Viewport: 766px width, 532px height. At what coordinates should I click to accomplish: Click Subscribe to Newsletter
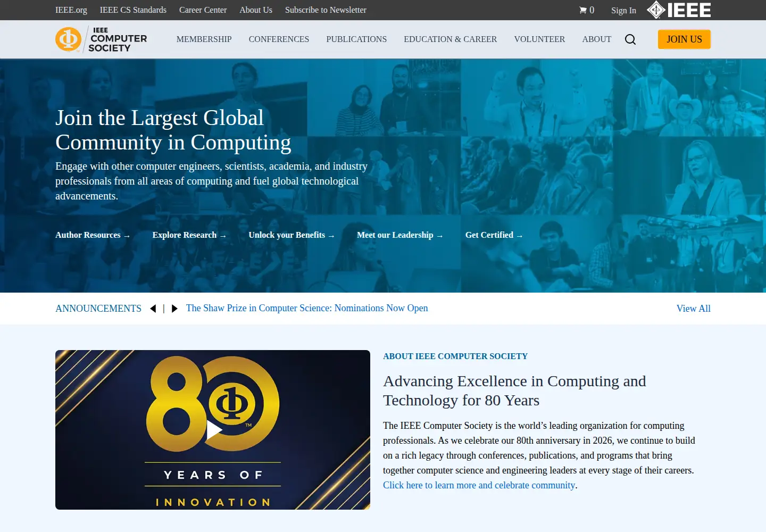click(x=326, y=10)
